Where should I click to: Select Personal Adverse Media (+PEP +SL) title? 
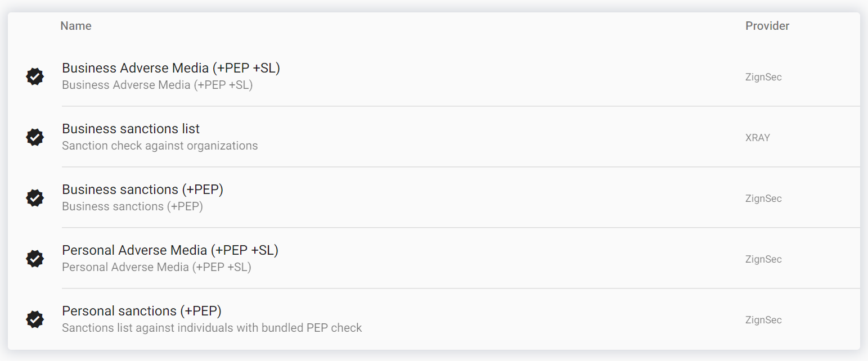170,250
